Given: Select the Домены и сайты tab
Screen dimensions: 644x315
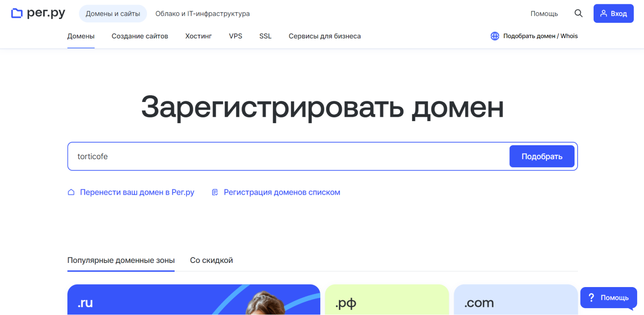Looking at the screenshot, I should coord(113,14).
